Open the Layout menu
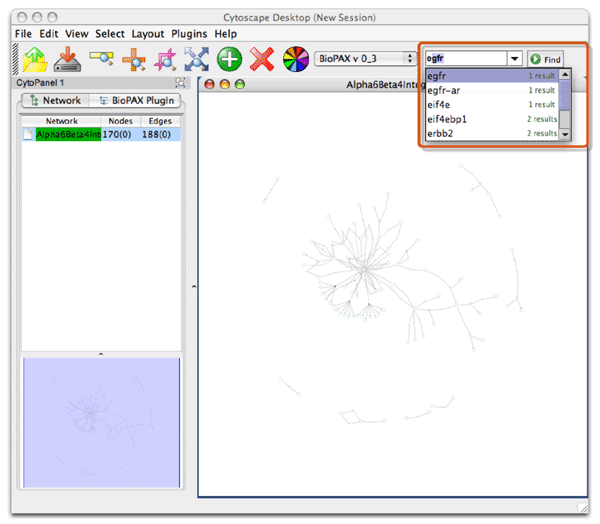The width and height of the screenshot is (600, 524). (x=148, y=34)
